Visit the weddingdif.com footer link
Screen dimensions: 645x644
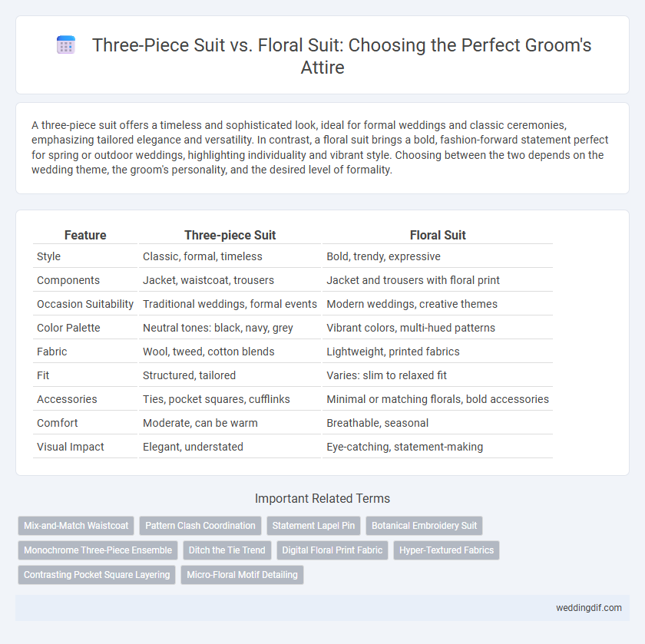coord(589,608)
